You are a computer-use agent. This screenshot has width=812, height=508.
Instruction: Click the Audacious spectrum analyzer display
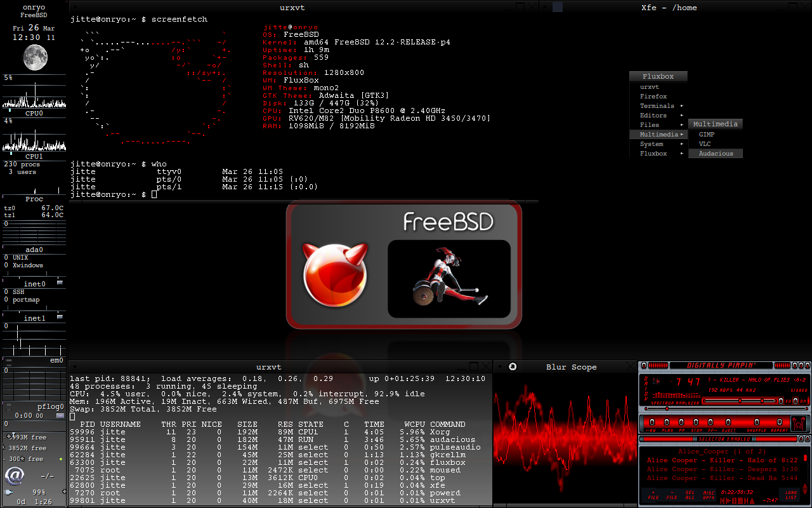(676, 394)
